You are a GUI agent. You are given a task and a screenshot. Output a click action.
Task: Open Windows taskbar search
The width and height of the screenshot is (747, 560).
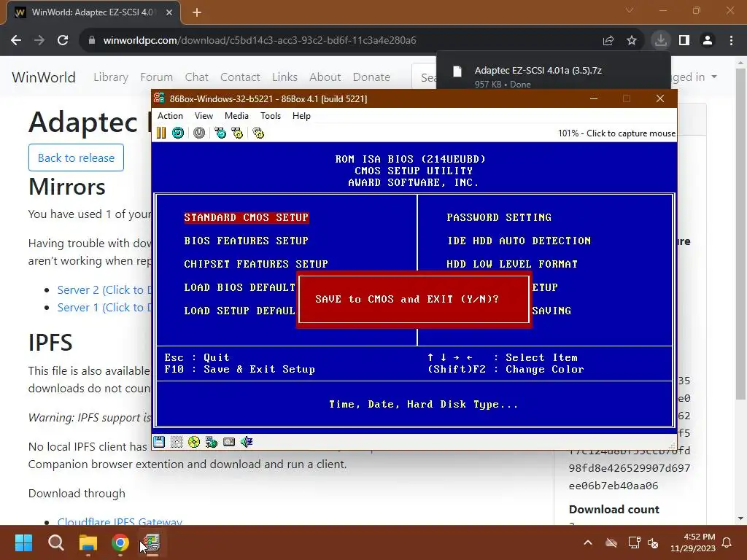(55, 542)
